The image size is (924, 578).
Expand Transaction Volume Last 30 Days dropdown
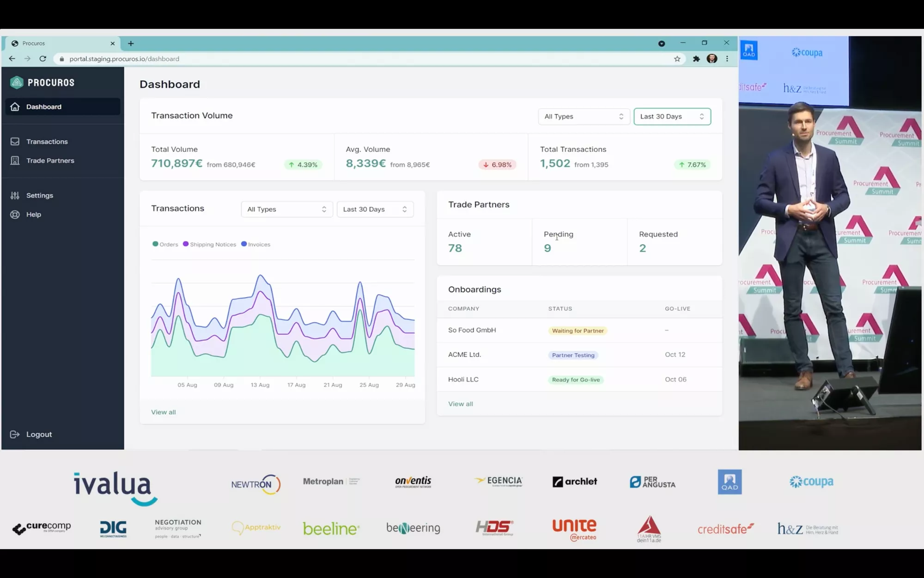[x=672, y=117]
